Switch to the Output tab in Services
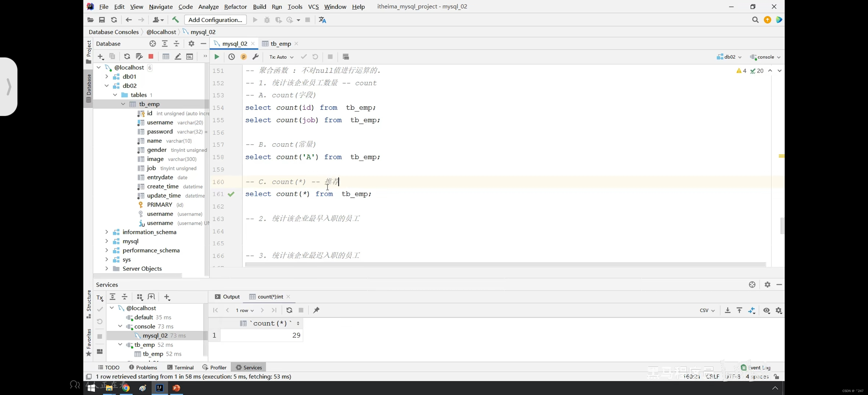This screenshot has width=868, height=395. (x=227, y=297)
